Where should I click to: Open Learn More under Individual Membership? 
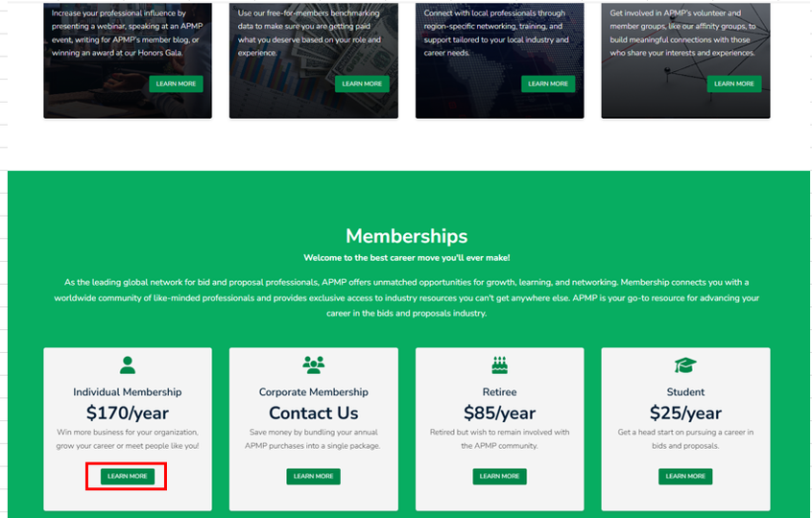coord(128,476)
